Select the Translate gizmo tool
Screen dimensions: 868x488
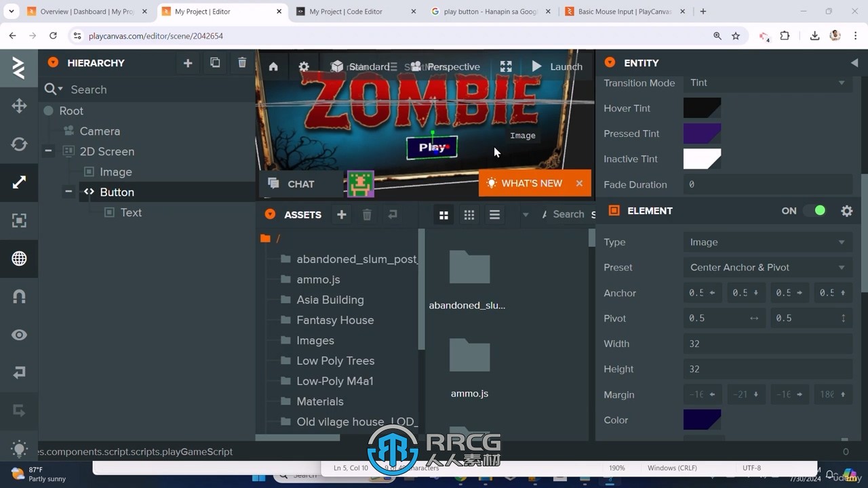coord(19,106)
